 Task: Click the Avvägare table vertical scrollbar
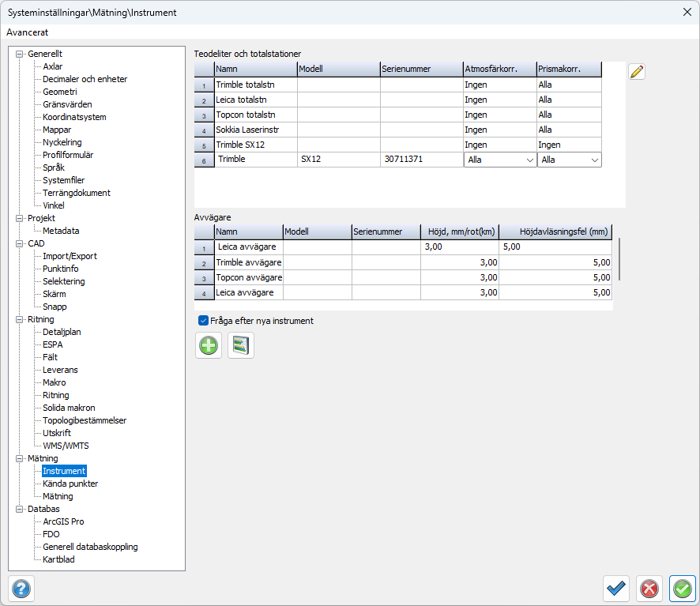(x=619, y=261)
